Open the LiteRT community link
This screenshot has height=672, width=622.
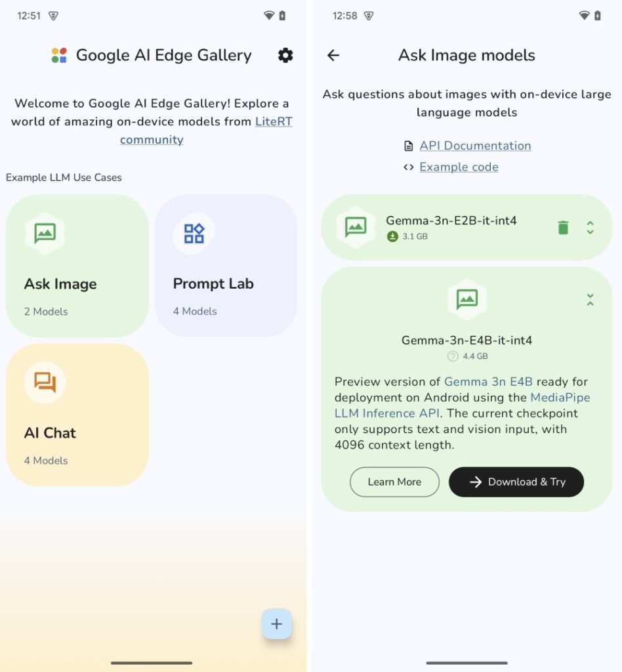273,121
